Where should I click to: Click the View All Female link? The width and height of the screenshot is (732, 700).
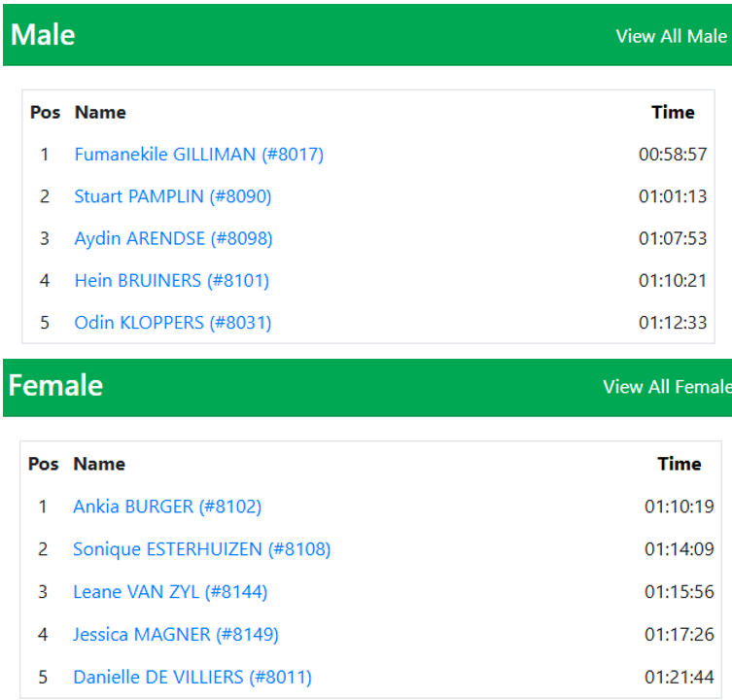(665, 386)
